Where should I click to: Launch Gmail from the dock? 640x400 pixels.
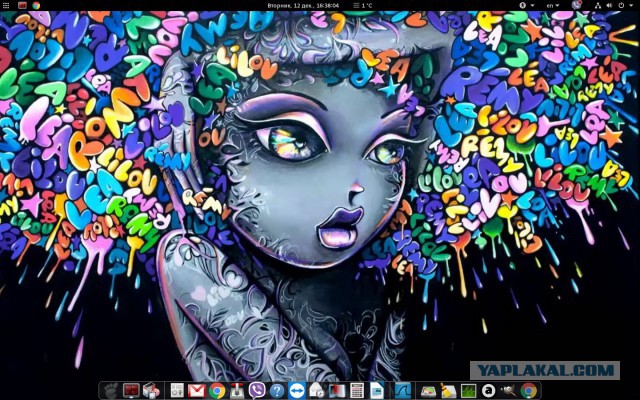197,391
